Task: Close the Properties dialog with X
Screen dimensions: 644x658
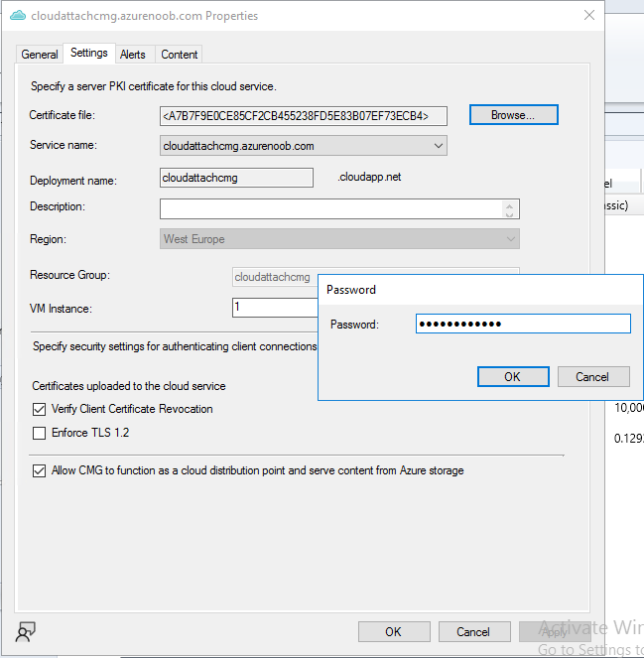Action: [x=589, y=15]
